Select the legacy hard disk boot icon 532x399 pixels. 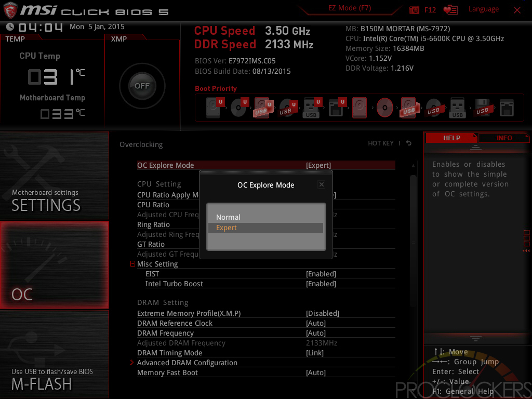tap(360, 108)
